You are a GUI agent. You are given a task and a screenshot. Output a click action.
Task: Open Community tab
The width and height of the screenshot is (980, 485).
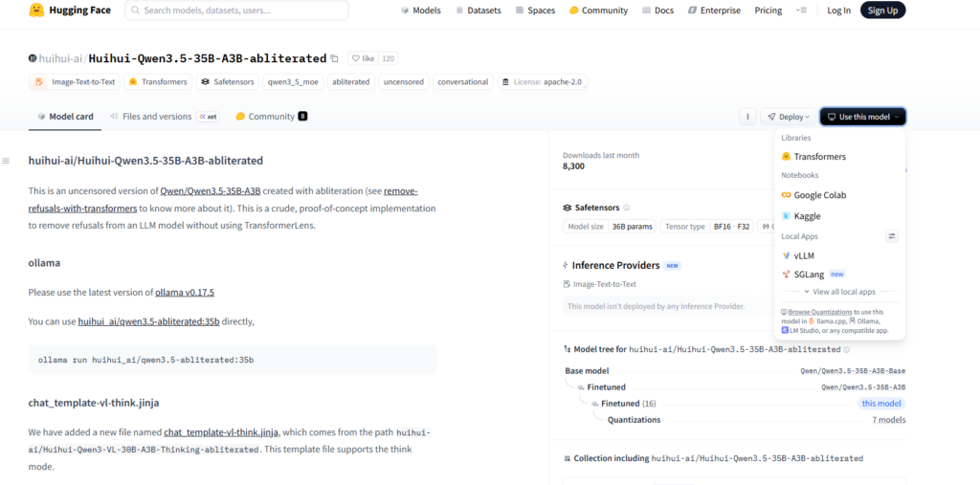[x=271, y=117]
